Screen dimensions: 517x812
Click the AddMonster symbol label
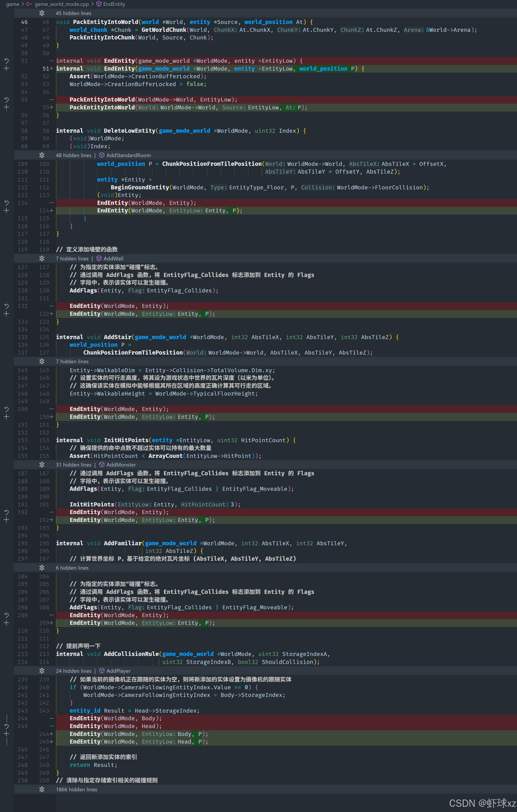coord(121,465)
